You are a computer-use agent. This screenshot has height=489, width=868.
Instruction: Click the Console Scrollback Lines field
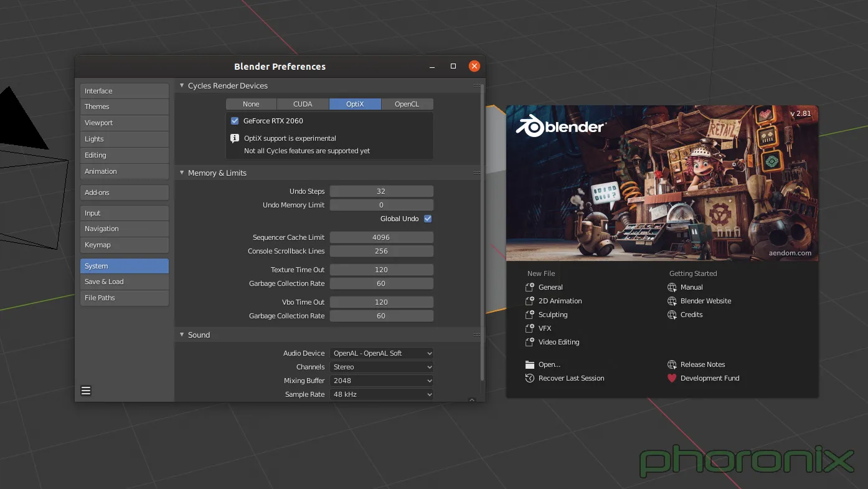point(382,251)
